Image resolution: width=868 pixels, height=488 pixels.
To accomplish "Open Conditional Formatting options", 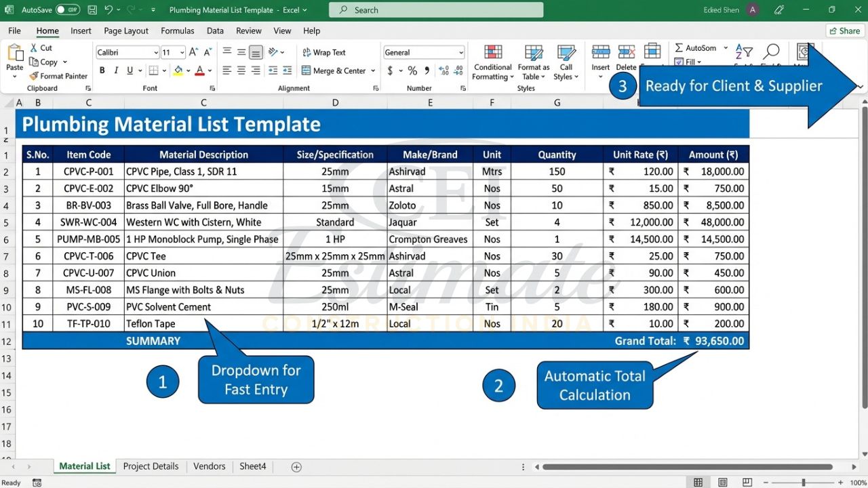I will click(492, 63).
